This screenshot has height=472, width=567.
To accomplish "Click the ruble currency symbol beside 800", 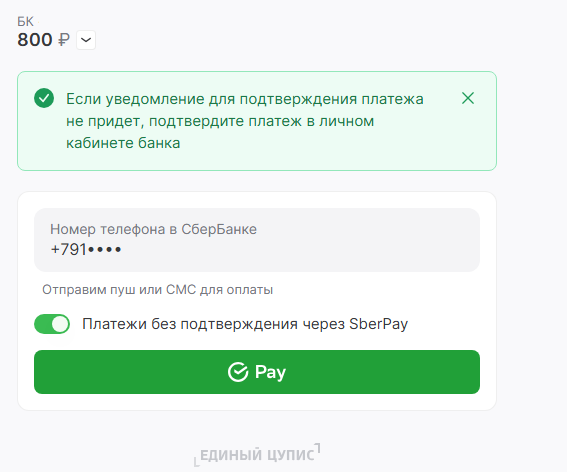I will coord(64,39).
